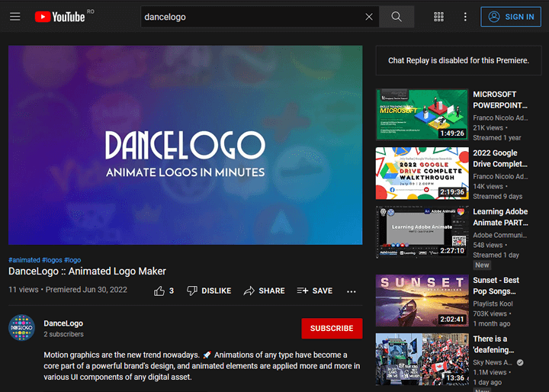This screenshot has height=392, width=549.
Task: Click the 1:49:26 duration badge
Action: point(452,133)
